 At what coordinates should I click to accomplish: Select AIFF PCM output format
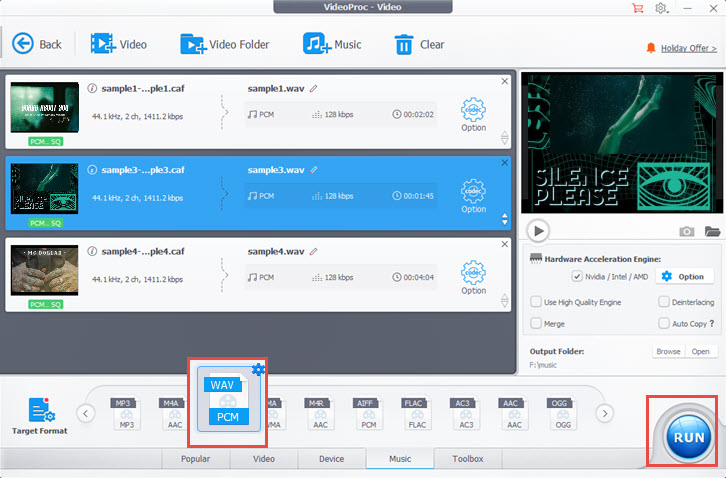[x=369, y=414]
